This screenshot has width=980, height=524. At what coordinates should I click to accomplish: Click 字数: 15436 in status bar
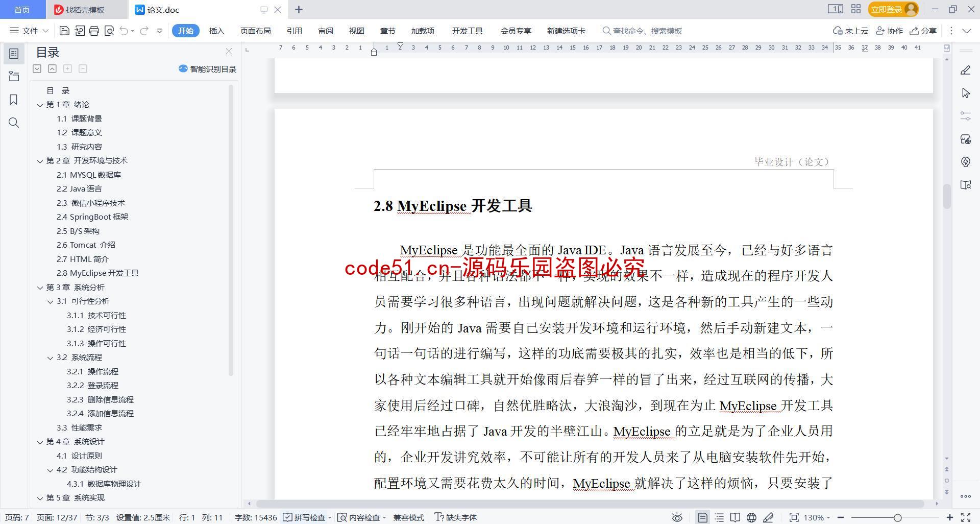point(256,517)
